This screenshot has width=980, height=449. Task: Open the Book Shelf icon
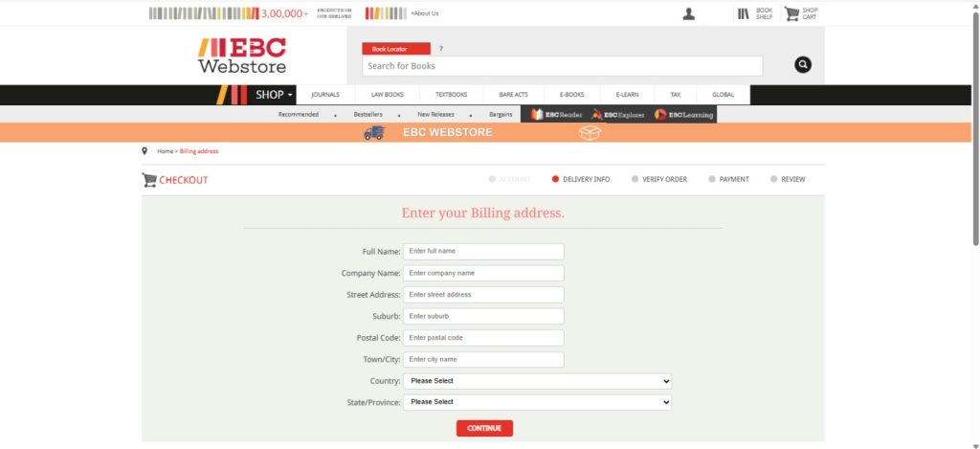tap(744, 13)
